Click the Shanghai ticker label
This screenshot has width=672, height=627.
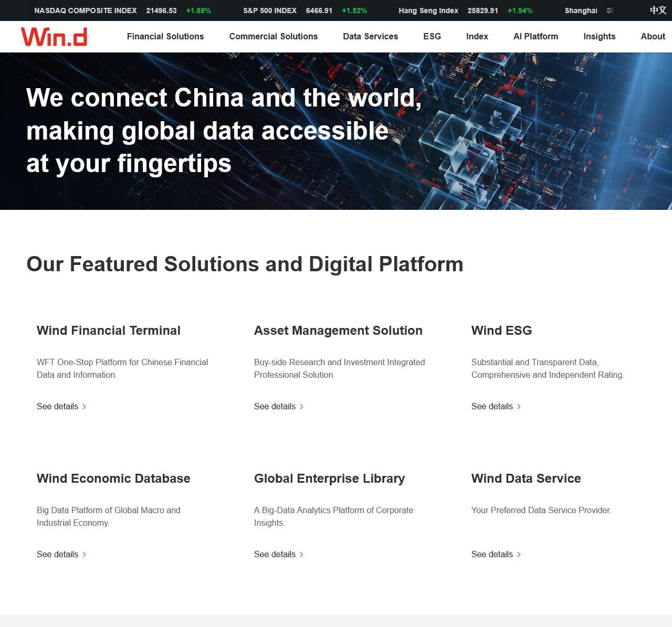[x=581, y=10]
